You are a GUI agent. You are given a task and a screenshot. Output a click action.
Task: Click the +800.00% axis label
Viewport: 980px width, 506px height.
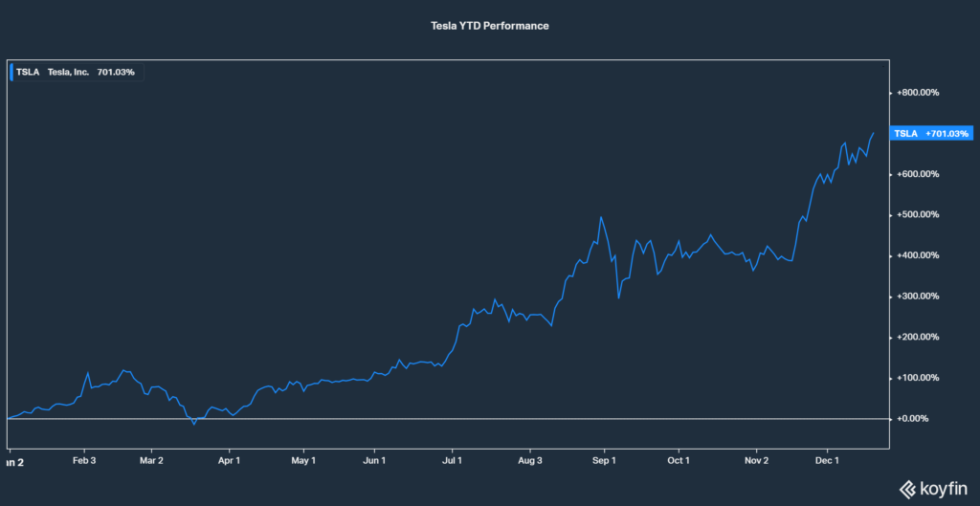tap(918, 93)
